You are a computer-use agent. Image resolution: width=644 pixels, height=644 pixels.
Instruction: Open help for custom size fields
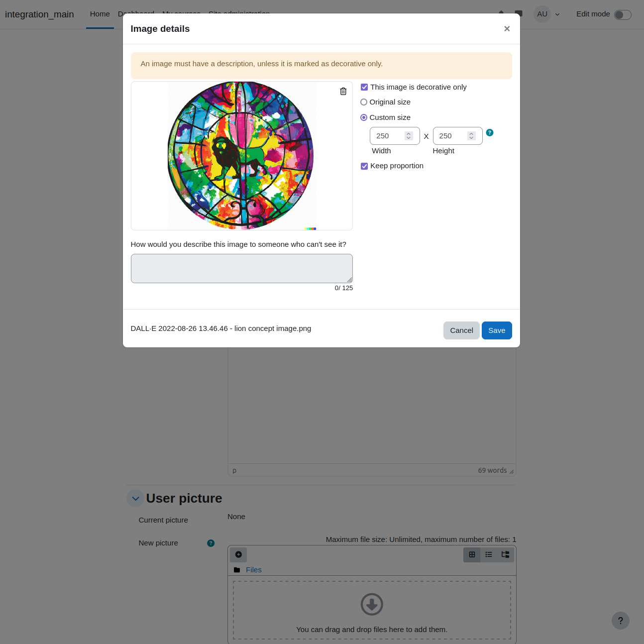tap(490, 132)
